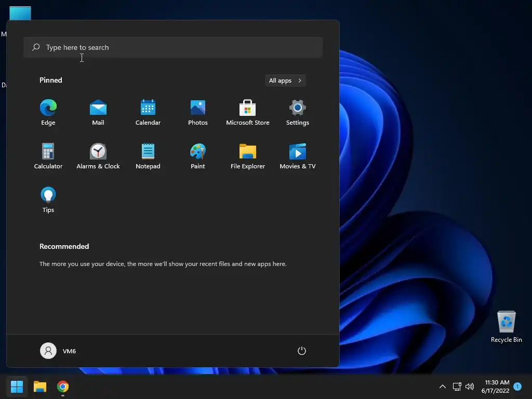Image resolution: width=532 pixels, height=399 pixels.
Task: Open the clock showing 11:30 AM
Action: [x=495, y=387]
